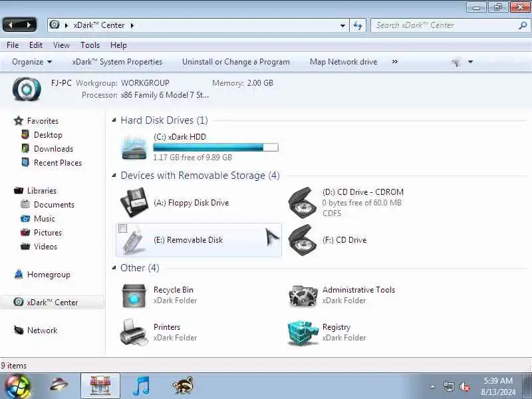Open the address bar history dropdown arrow
532x399 pixels.
[342, 25]
